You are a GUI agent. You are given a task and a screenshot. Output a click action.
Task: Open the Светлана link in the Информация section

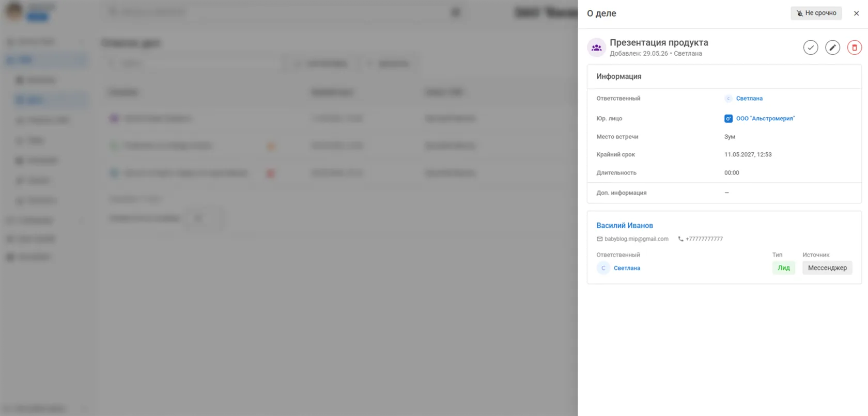coord(749,99)
